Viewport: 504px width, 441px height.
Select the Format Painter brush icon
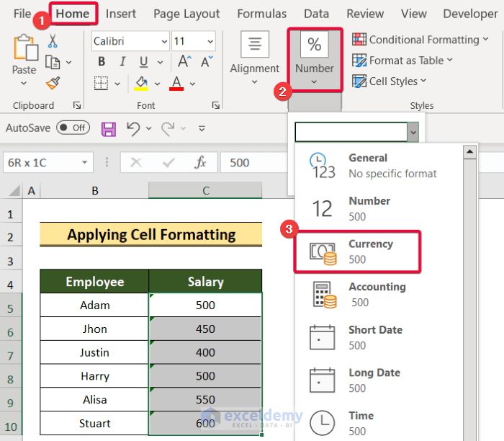53,83
